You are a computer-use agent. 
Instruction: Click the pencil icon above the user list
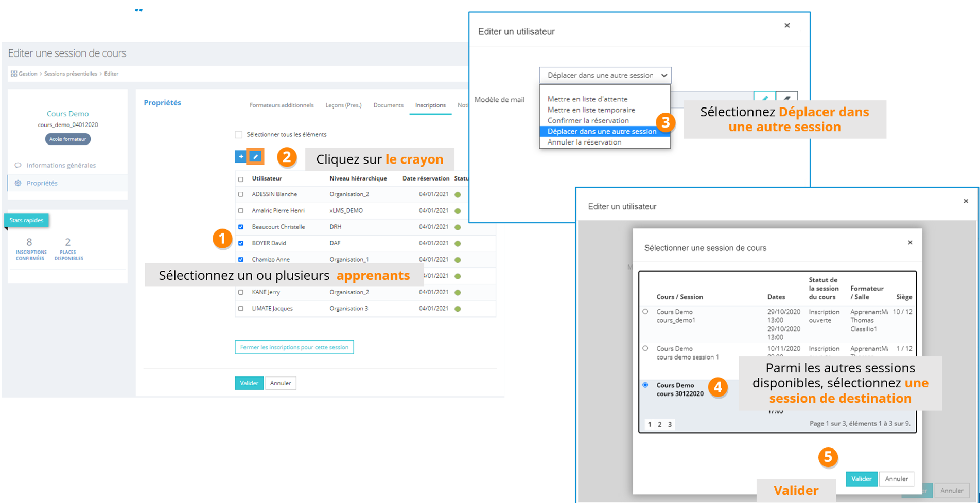click(255, 156)
